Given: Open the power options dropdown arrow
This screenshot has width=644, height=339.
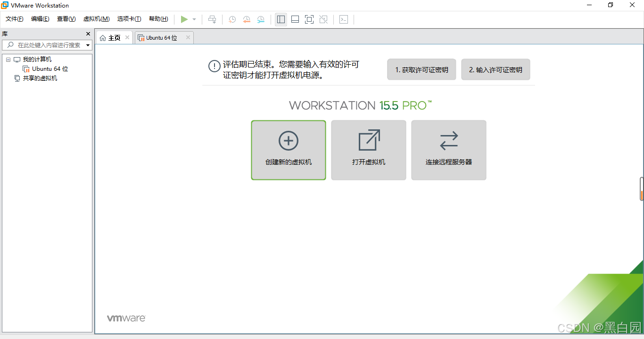Looking at the screenshot, I should 194,19.
